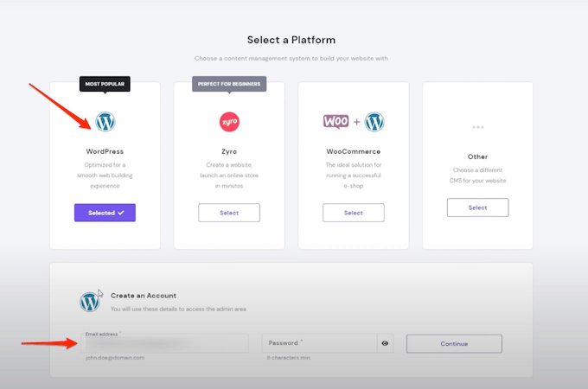Focus the Email address field
The width and height of the screenshot is (588, 389).
click(x=164, y=343)
